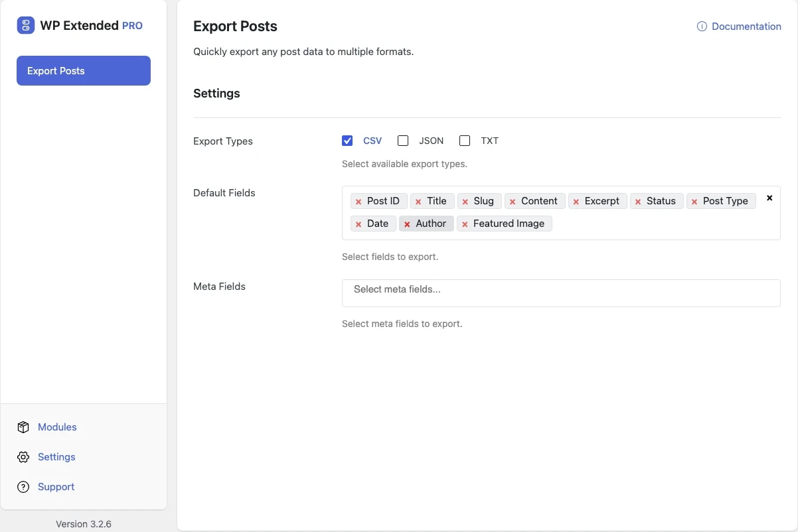Viewport: 798px width, 532px height.
Task: Remove the Author field tag
Action: point(407,224)
